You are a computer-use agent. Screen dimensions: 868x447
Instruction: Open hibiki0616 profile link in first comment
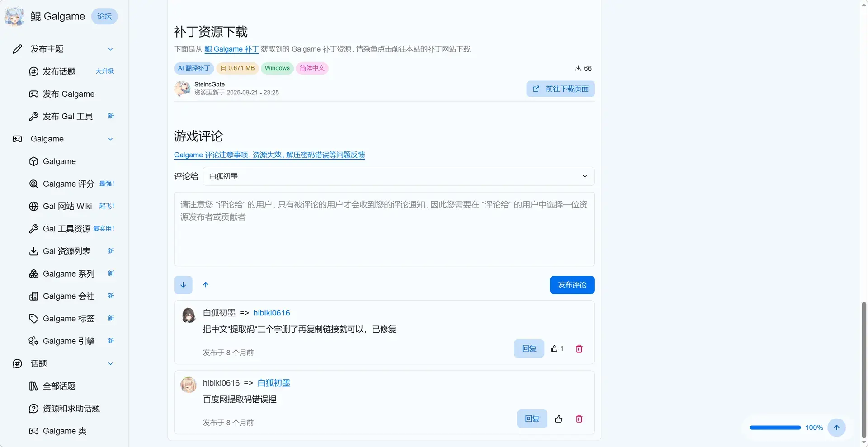point(272,313)
